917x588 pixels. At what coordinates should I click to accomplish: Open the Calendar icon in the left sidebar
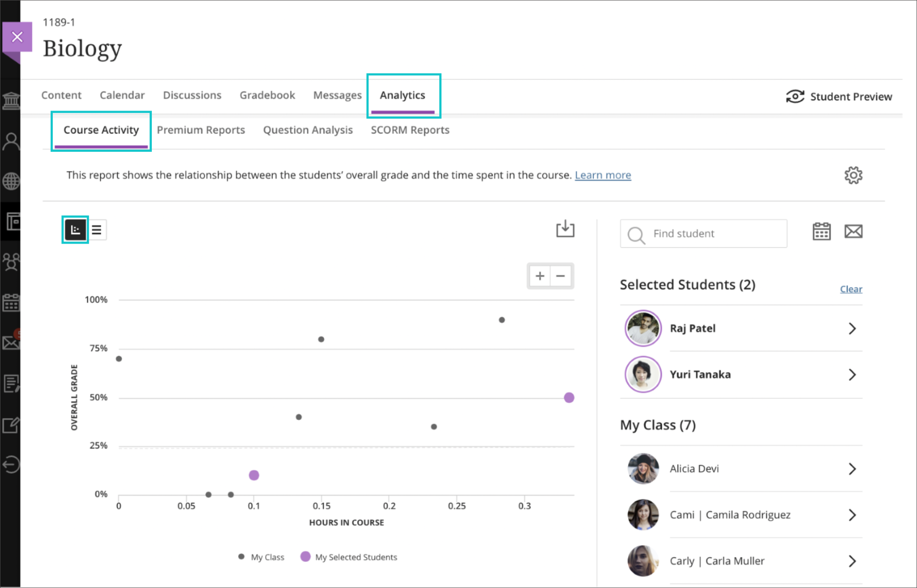pyautogui.click(x=11, y=303)
